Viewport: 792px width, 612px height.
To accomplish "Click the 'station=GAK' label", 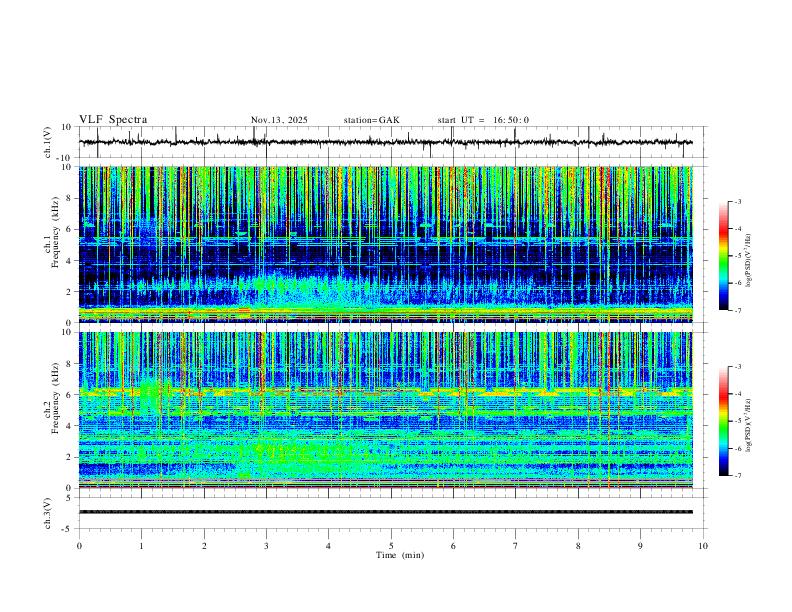I will coord(371,120).
